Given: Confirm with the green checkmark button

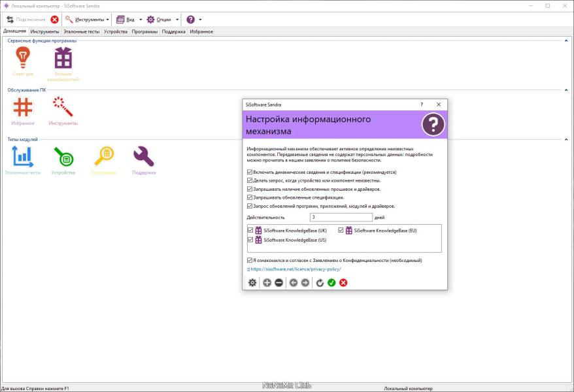Looking at the screenshot, I should click(331, 283).
